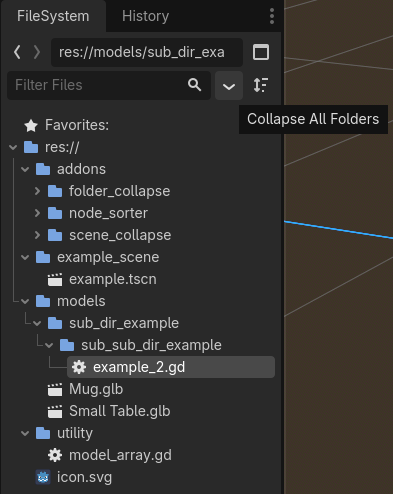Select the example_2.gd file name
Screen dimensions: 393x494
click(x=139, y=367)
